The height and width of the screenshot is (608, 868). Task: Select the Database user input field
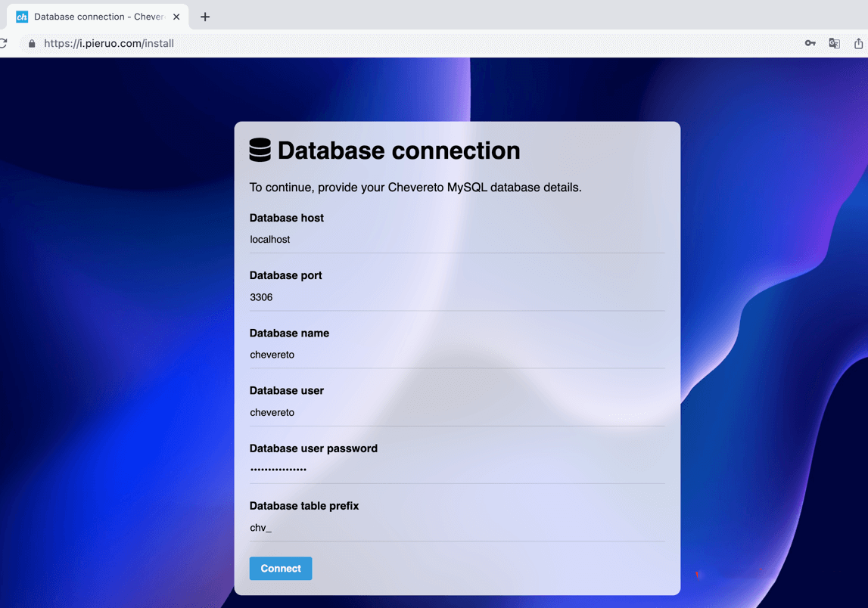457,412
